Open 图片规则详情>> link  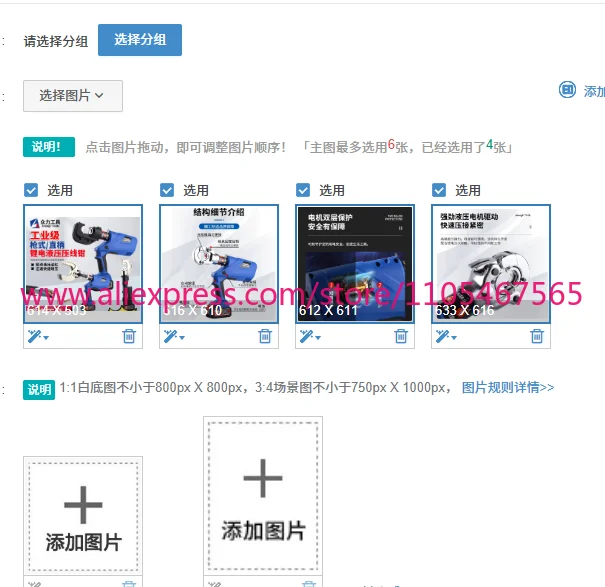pos(508,387)
